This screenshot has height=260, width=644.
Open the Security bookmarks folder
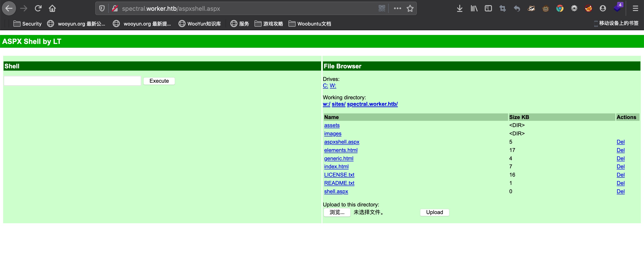(x=28, y=24)
